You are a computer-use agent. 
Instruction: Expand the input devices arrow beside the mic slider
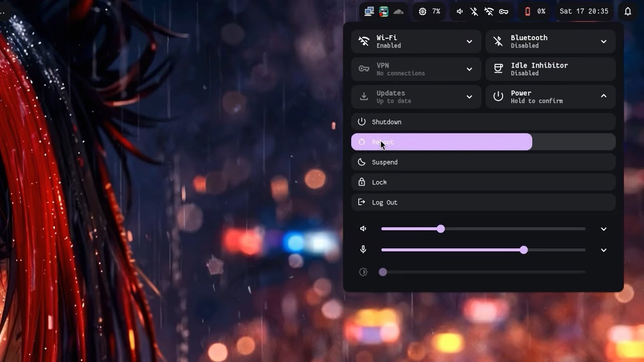(604, 250)
